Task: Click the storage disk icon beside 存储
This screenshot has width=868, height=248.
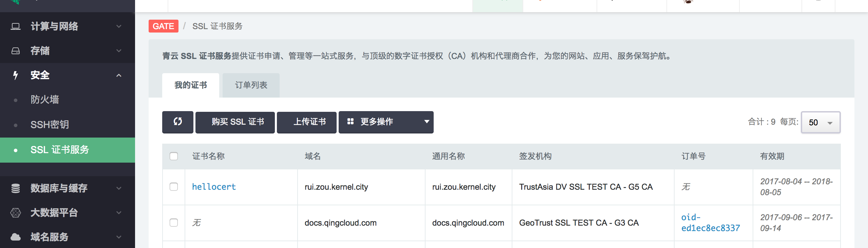Action: pos(16,51)
